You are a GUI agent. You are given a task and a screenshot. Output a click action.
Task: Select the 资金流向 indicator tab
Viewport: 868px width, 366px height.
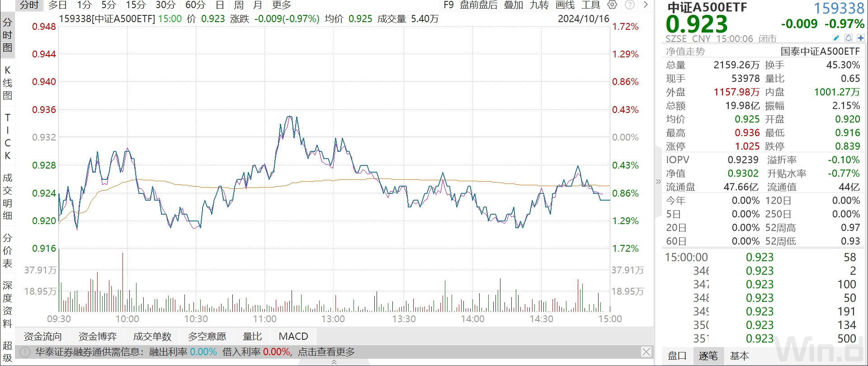pos(42,336)
